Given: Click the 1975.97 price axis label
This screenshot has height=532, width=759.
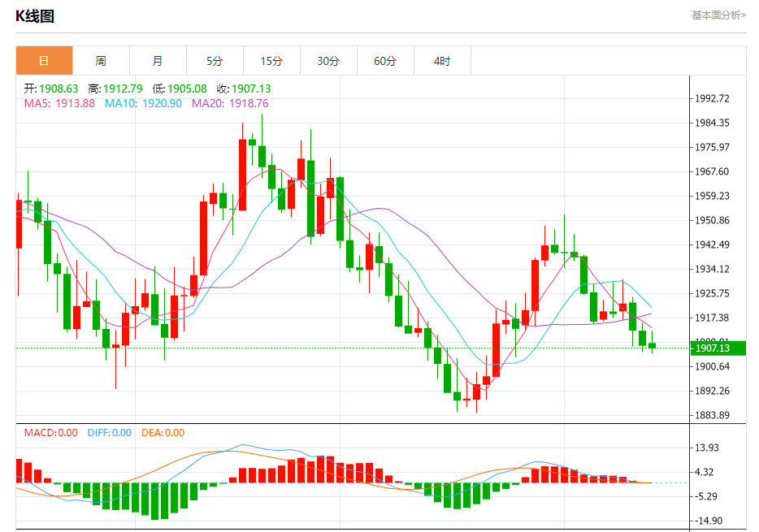Looking at the screenshot, I should pos(712,147).
